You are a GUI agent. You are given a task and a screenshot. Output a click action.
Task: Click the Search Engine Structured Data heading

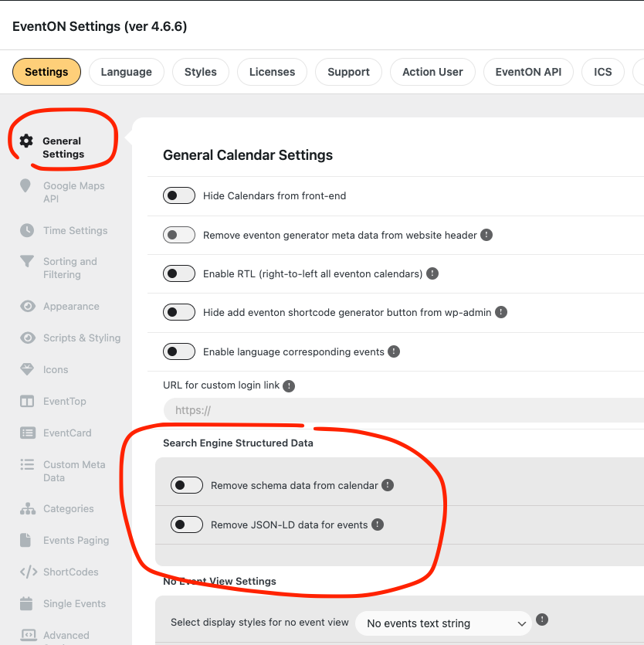[x=238, y=443]
